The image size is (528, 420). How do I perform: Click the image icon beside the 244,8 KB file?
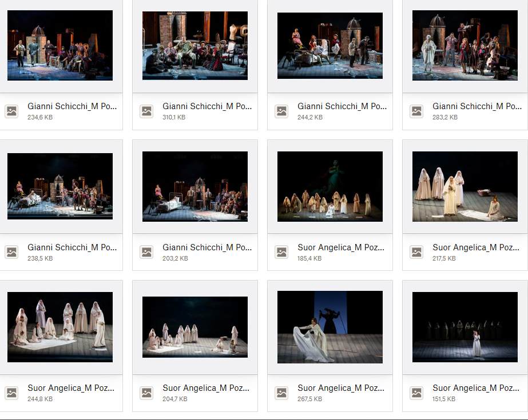click(x=12, y=393)
